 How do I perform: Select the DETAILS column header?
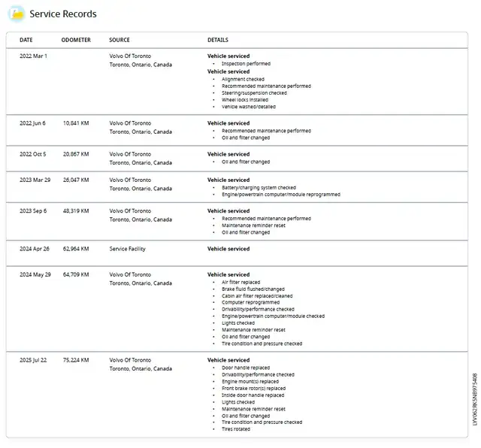coord(218,40)
